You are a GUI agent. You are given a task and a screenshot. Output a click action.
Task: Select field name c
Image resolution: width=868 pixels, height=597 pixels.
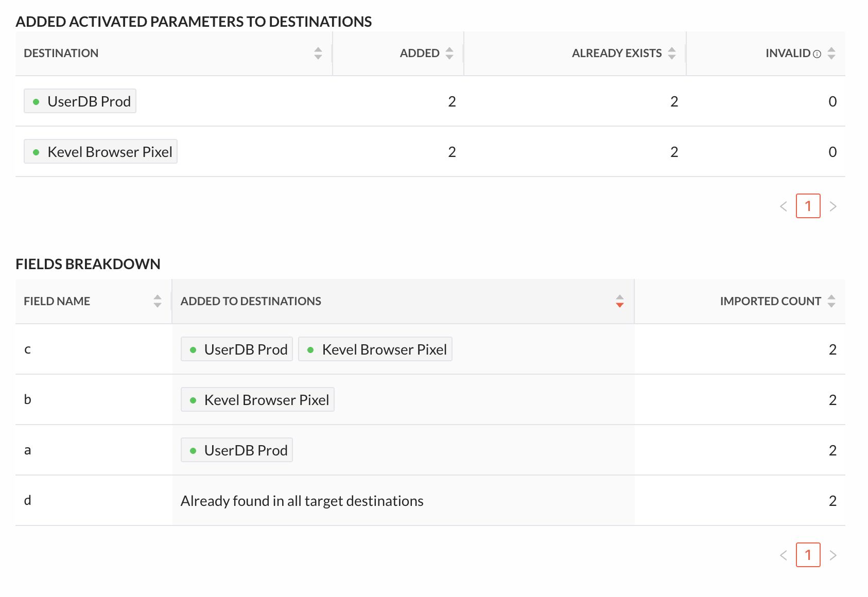(x=28, y=349)
